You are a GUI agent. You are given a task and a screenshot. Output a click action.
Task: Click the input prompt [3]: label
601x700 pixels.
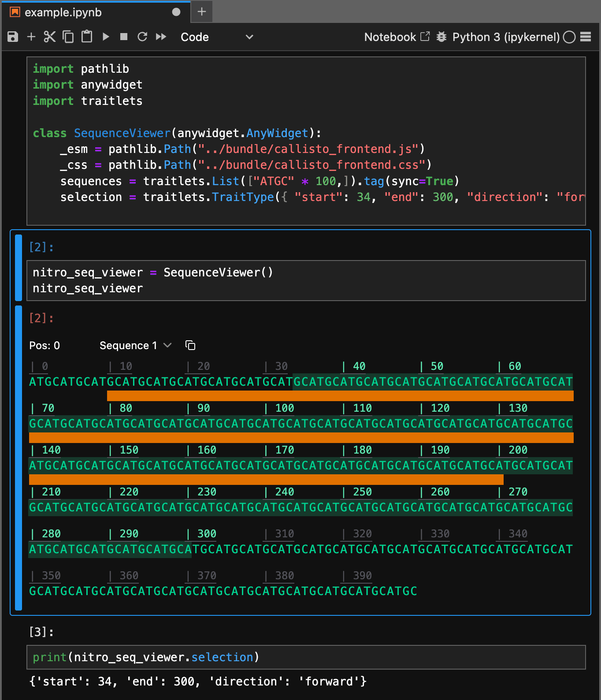tap(41, 632)
